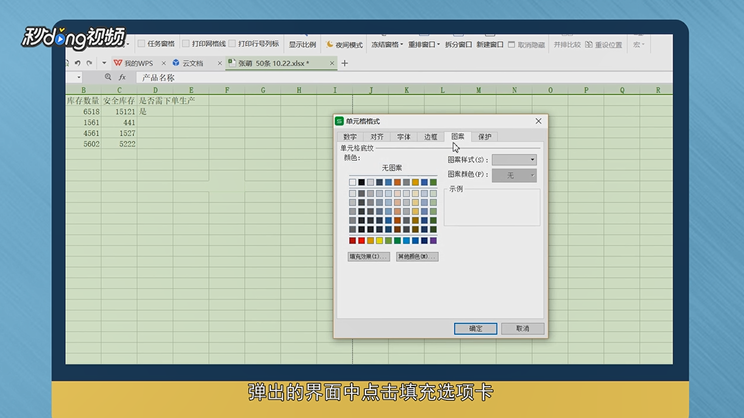Viewport: 744px width, 418px height.
Task: Click the fx insert function icon
Action: click(122, 77)
